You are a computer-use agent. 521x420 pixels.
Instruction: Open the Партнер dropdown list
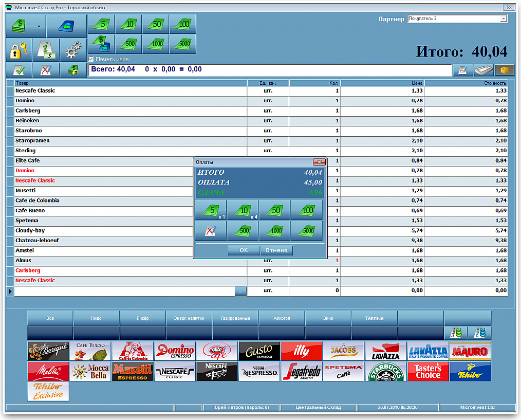pyautogui.click(x=504, y=19)
